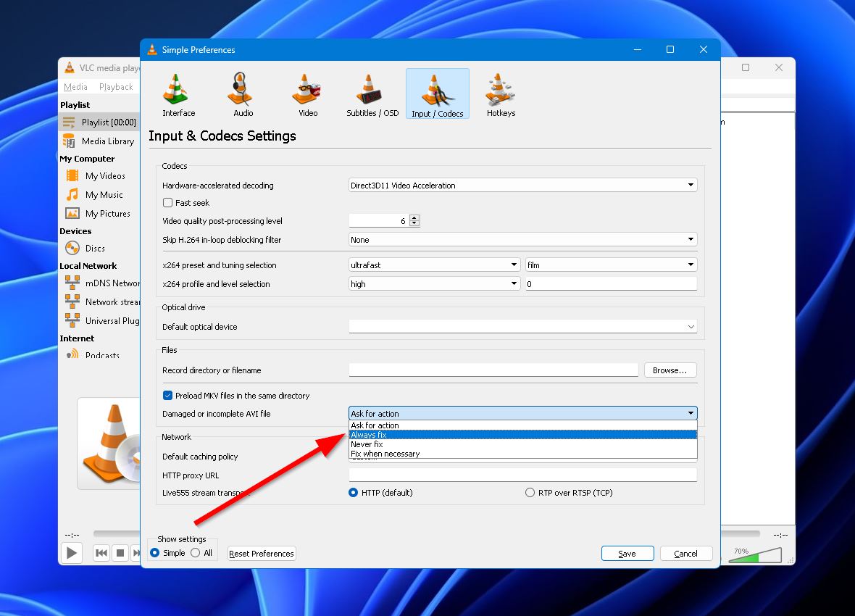Click the Media Library icon
The image size is (855, 616).
click(69, 141)
